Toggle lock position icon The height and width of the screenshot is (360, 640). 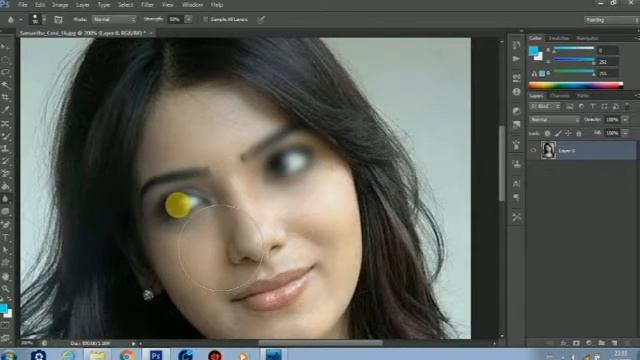coord(568,133)
